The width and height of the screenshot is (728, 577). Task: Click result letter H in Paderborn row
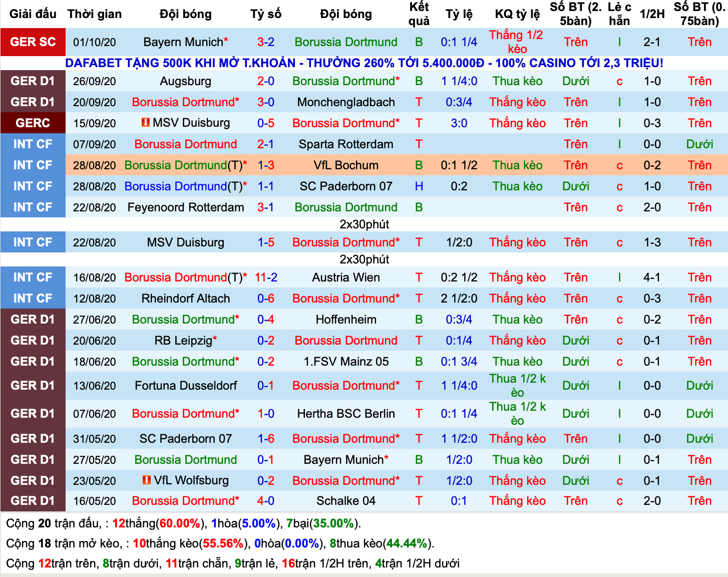[419, 186]
